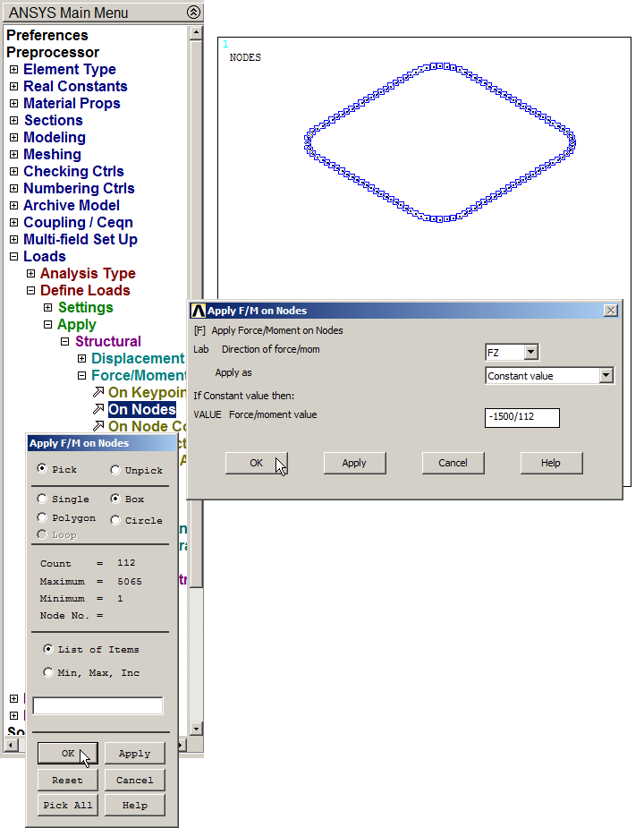Expand the Element Type tree node
The width and height of the screenshot is (644, 828).
coord(13,70)
